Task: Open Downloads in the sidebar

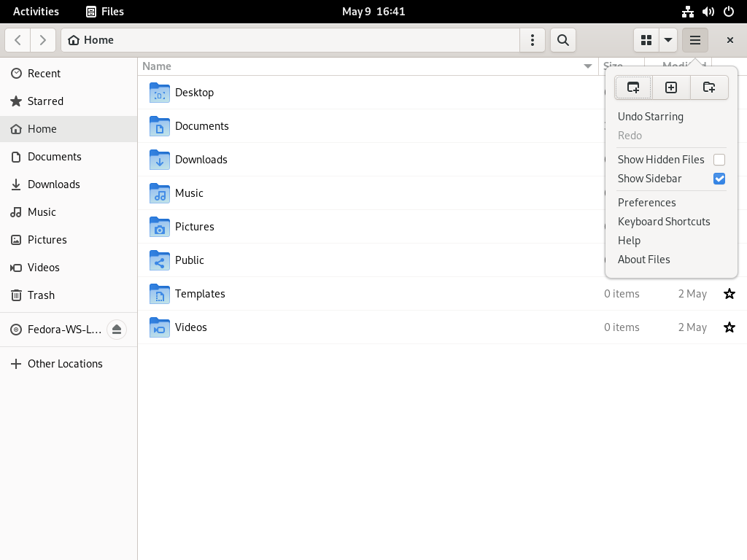Action: 69,184
